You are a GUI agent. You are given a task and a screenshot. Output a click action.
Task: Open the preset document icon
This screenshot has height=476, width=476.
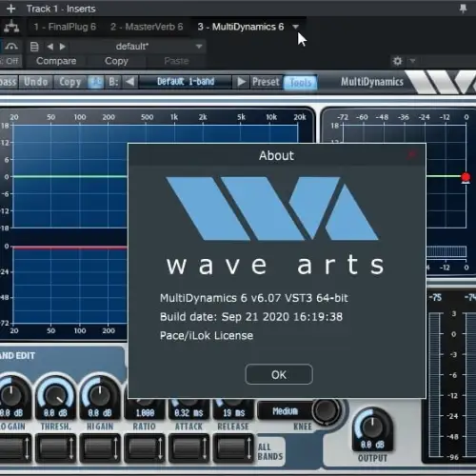point(34,47)
